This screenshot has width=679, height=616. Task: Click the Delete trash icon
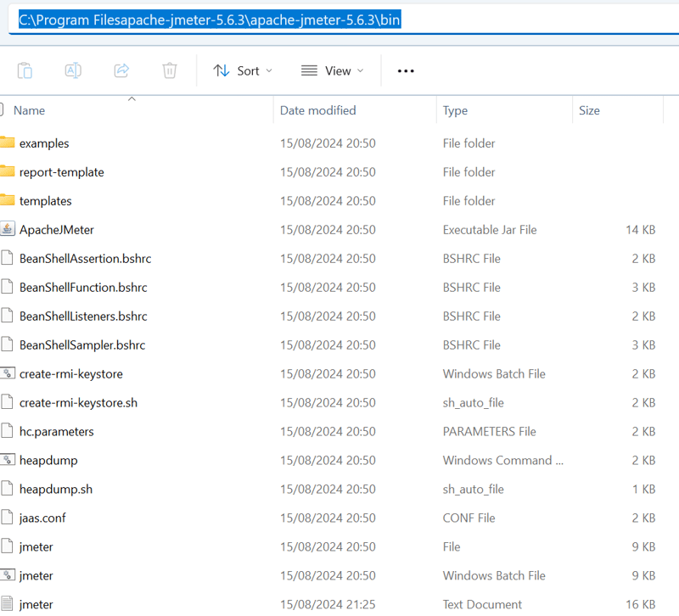point(169,70)
